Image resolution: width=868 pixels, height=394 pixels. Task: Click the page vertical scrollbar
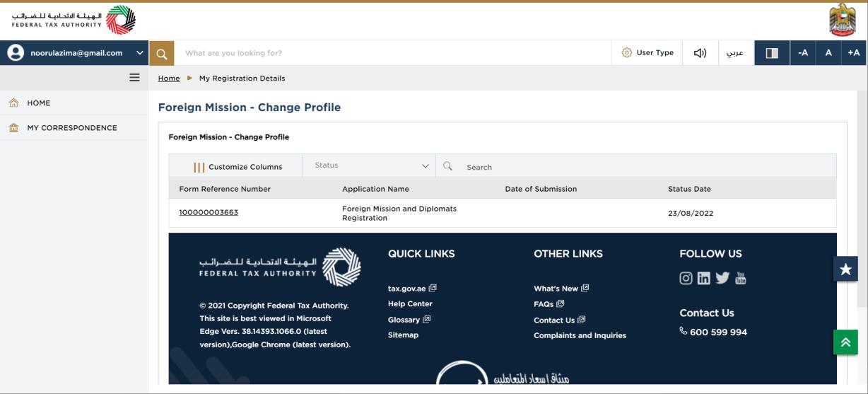pos(862,198)
